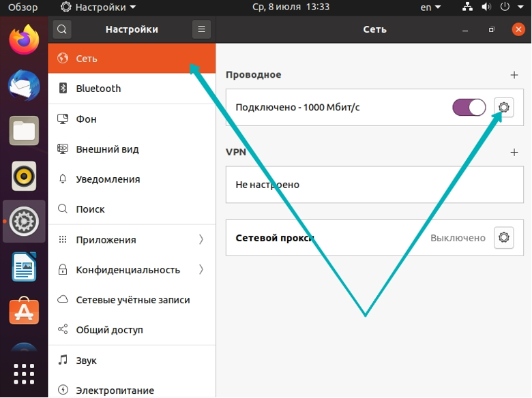Image resolution: width=532 pixels, height=398 pixels.
Task: Click the Обзор activities button
Action: tap(23, 7)
